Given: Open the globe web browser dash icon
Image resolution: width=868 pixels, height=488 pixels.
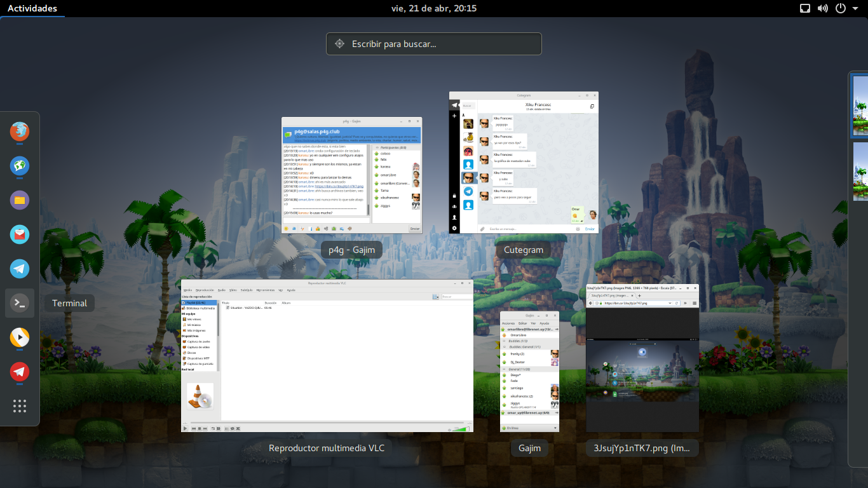Looking at the screenshot, I should 20,166.
